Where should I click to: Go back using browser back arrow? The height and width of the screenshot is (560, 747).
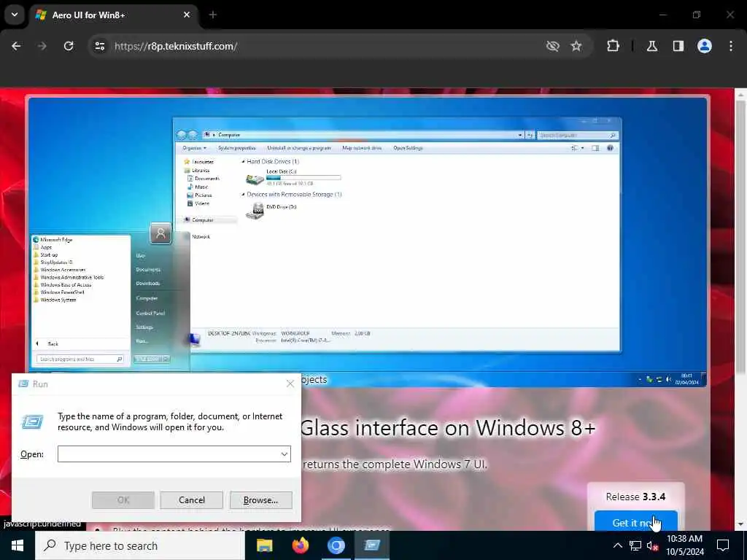pyautogui.click(x=16, y=46)
